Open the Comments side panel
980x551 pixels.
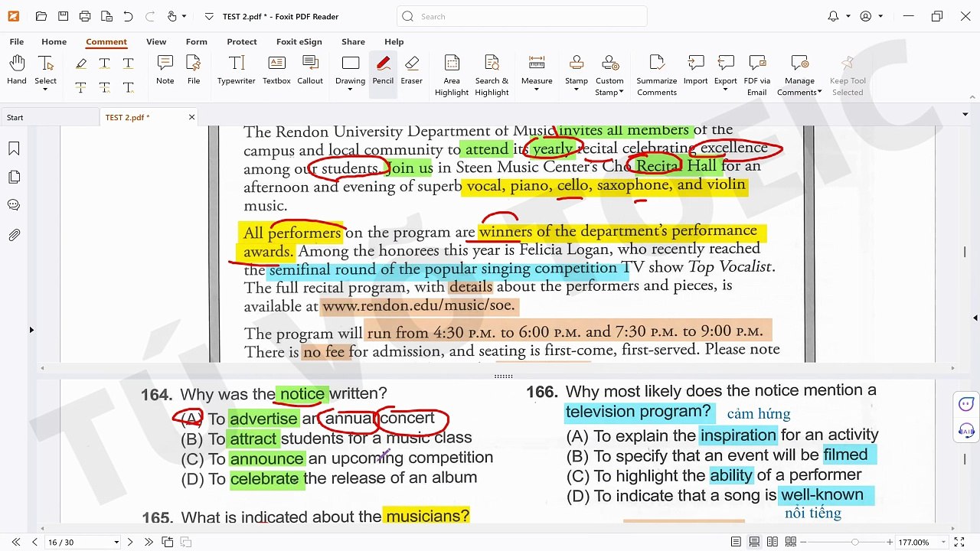(x=14, y=205)
